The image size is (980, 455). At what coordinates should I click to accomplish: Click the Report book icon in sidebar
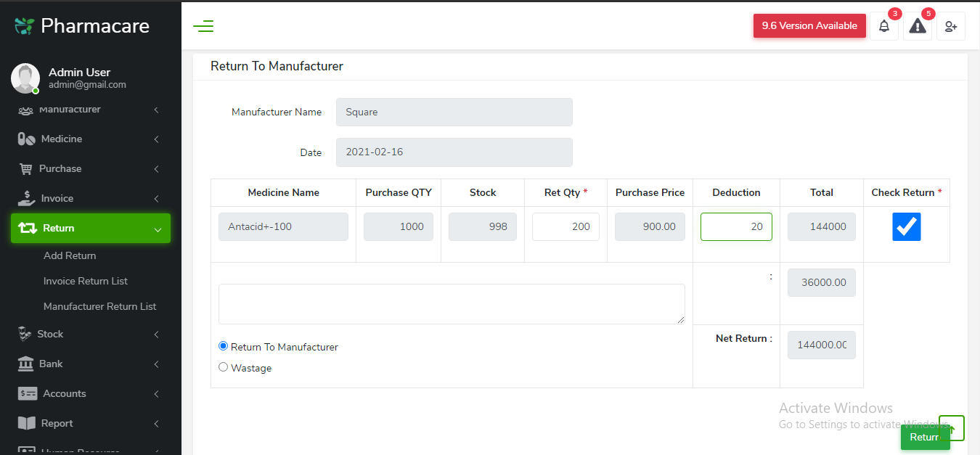tap(26, 423)
